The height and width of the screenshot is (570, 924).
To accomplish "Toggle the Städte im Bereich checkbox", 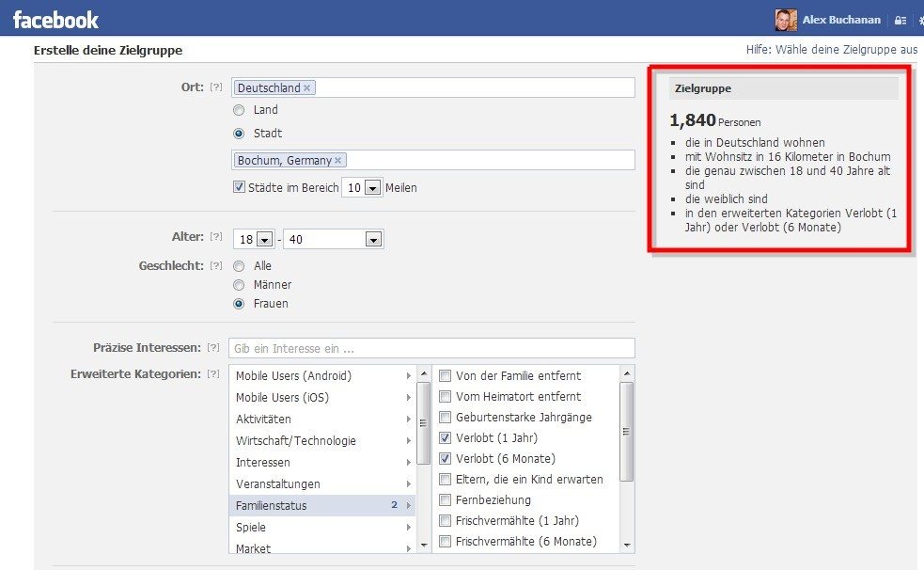I will tap(240, 187).
